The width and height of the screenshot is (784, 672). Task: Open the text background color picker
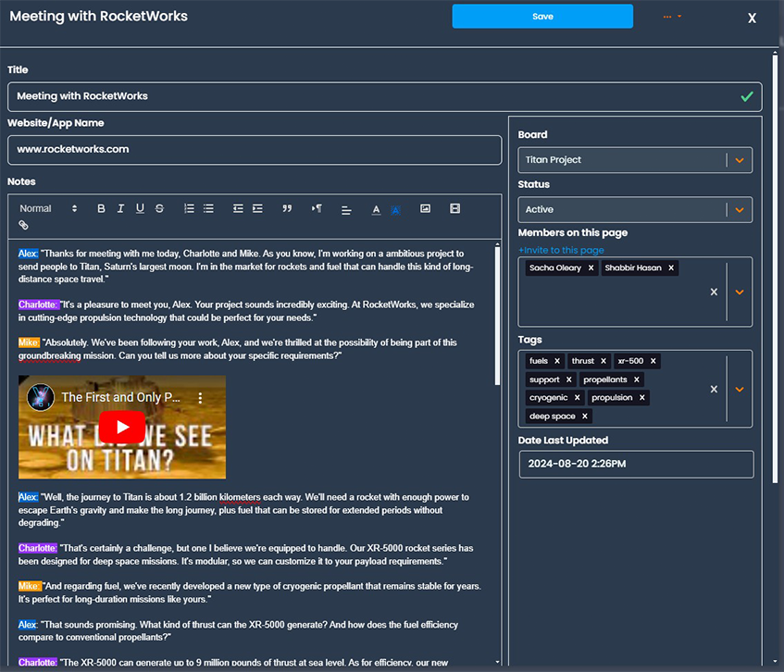tap(395, 210)
